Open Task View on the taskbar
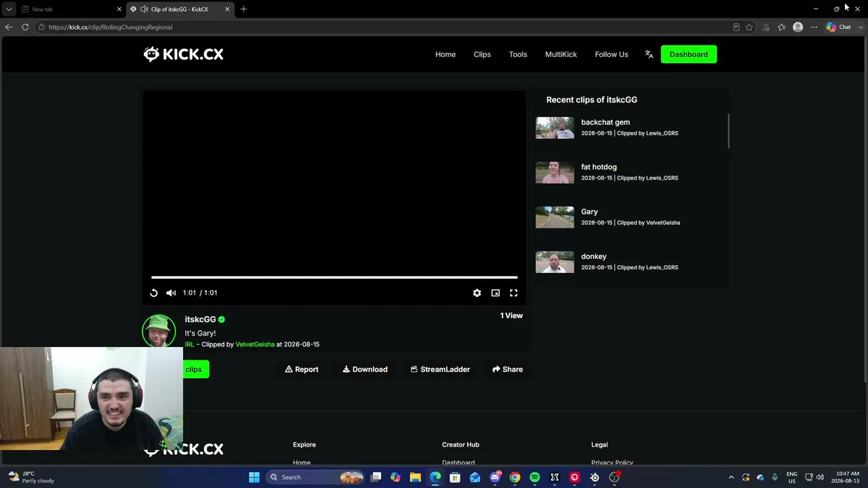This screenshot has width=868, height=488. [376, 477]
